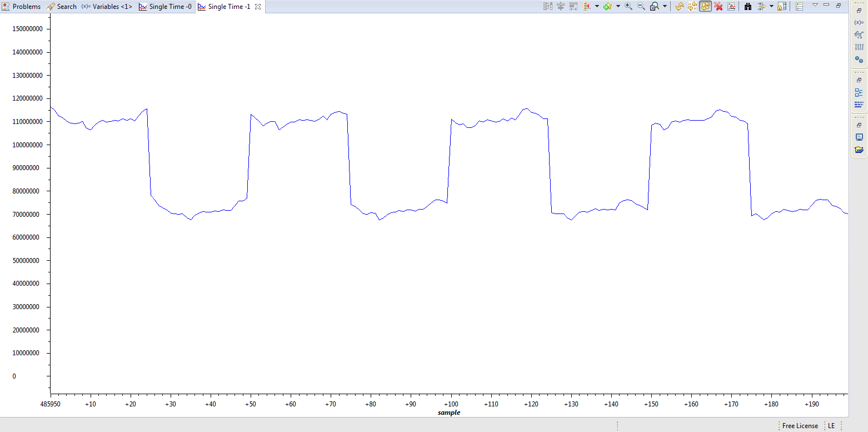Viewport: 868px width, 432px height.
Task: Click the red X remove graph icon
Action: pos(719,6)
